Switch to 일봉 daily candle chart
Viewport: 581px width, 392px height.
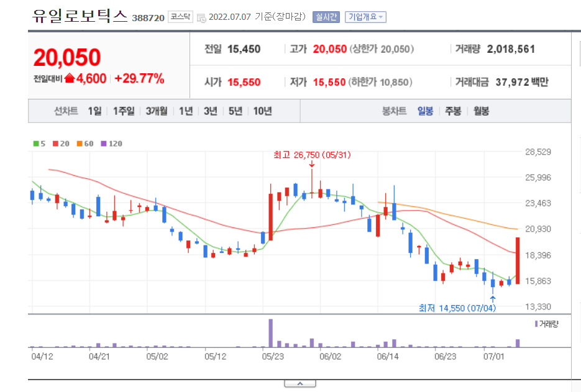[x=426, y=111]
